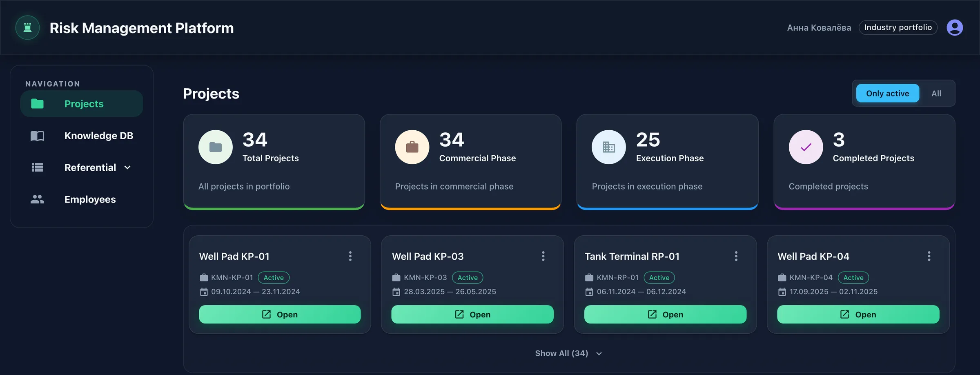980x375 pixels.
Task: Open the three-dot menu for Well Pad KP-01
Action: click(x=350, y=256)
